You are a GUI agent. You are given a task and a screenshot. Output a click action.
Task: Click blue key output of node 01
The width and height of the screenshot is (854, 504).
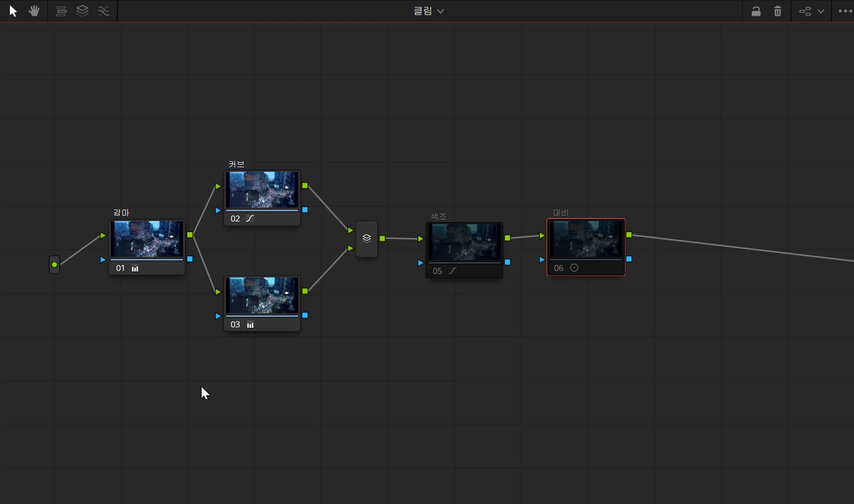point(190,259)
